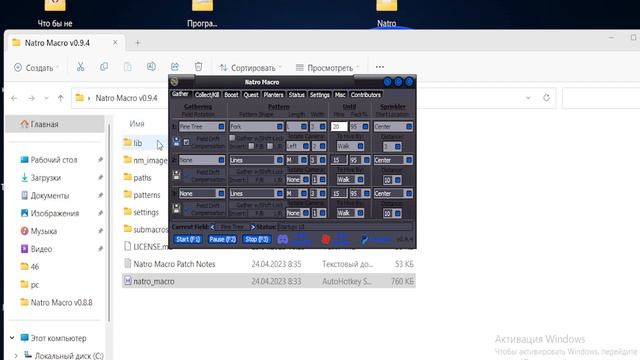
Task: Go to previous current field arrow
Action: click(212, 227)
